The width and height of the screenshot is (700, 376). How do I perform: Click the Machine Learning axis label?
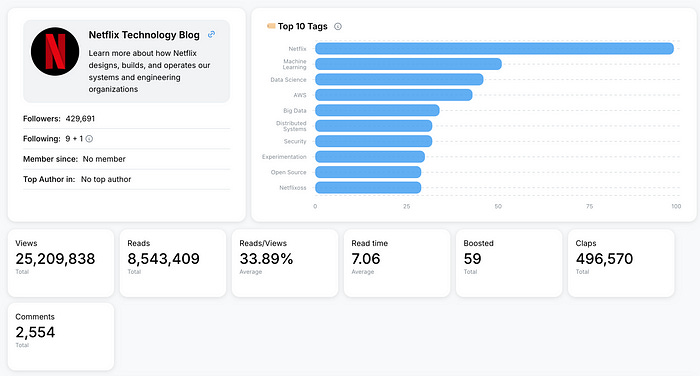[x=295, y=64]
